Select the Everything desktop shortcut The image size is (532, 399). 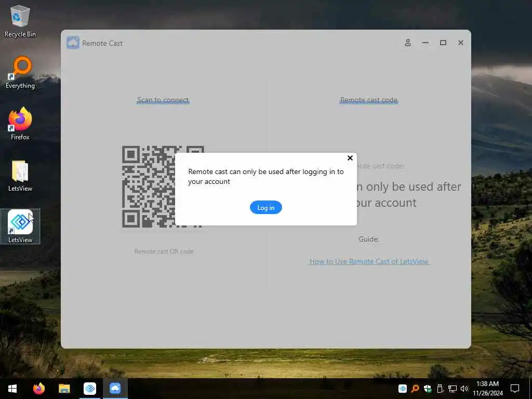pyautogui.click(x=20, y=73)
